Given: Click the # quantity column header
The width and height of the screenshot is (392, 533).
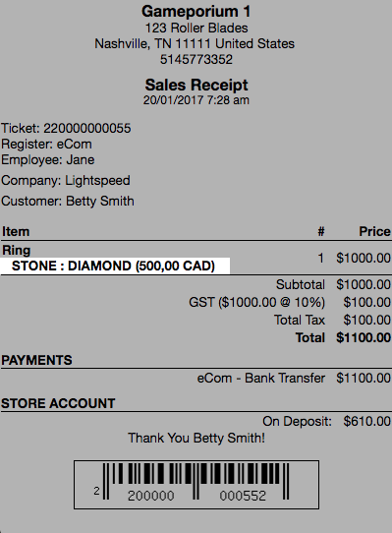Looking at the screenshot, I should pyautogui.click(x=321, y=232).
